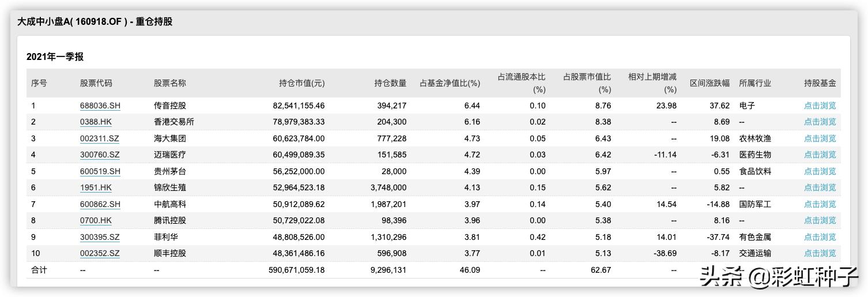Open stock code link 0388.HK
Image resolution: width=868 pixels, height=297 pixels.
click(96, 122)
